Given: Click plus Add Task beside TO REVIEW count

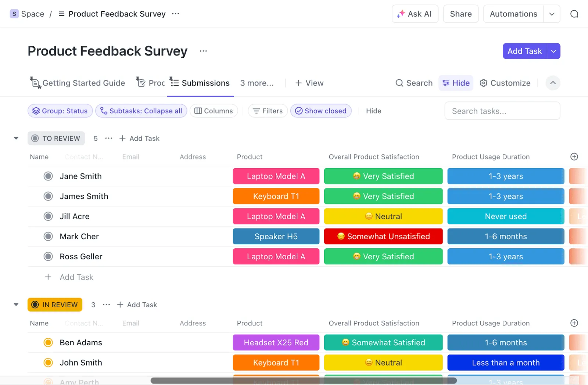Looking at the screenshot, I should pyautogui.click(x=139, y=138).
